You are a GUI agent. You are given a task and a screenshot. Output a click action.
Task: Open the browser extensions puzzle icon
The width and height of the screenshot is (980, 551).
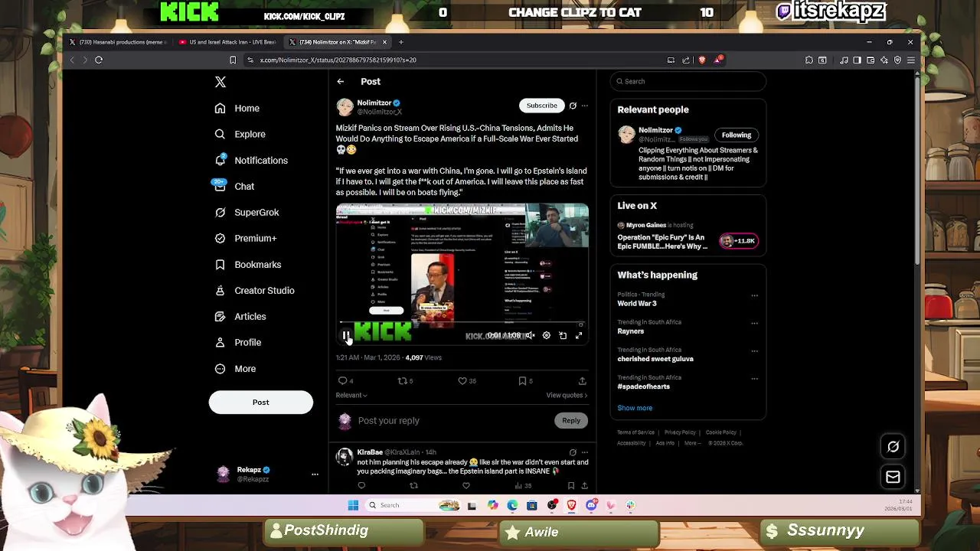[x=809, y=60]
